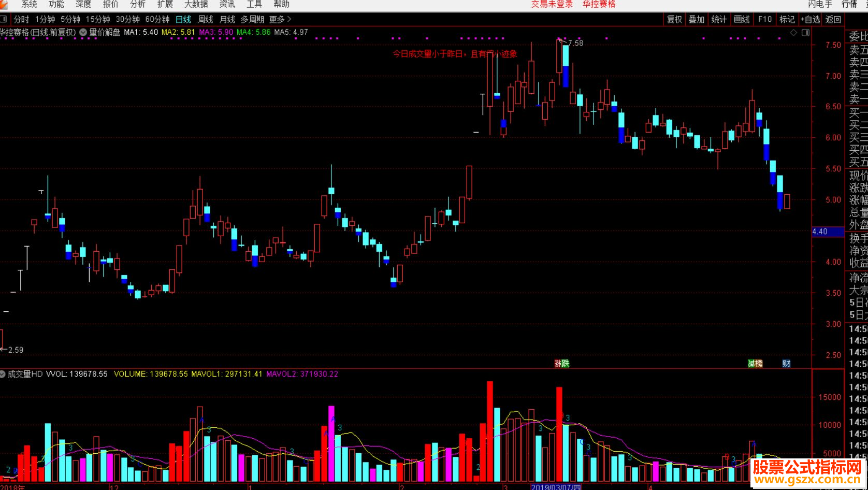Open the 大数据 menu
This screenshot has height=490, width=868.
point(196,4)
